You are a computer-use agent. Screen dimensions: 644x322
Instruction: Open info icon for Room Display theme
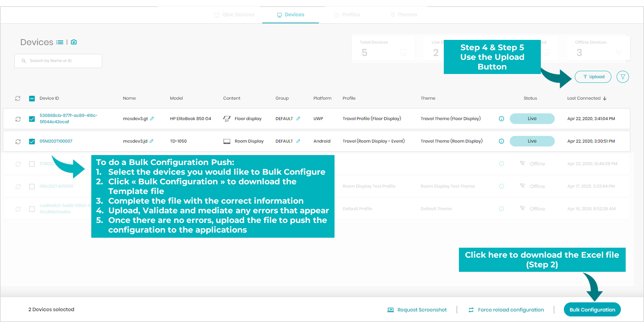pos(501,141)
